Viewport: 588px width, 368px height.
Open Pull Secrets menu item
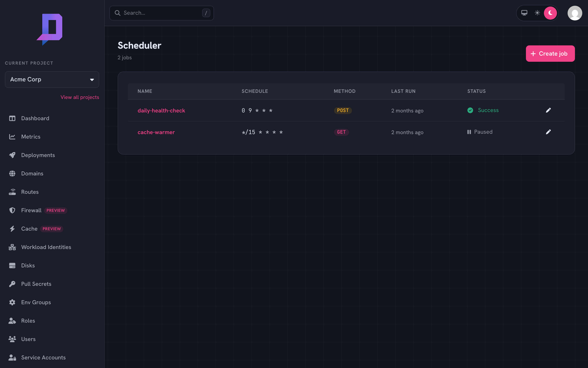[36, 284]
